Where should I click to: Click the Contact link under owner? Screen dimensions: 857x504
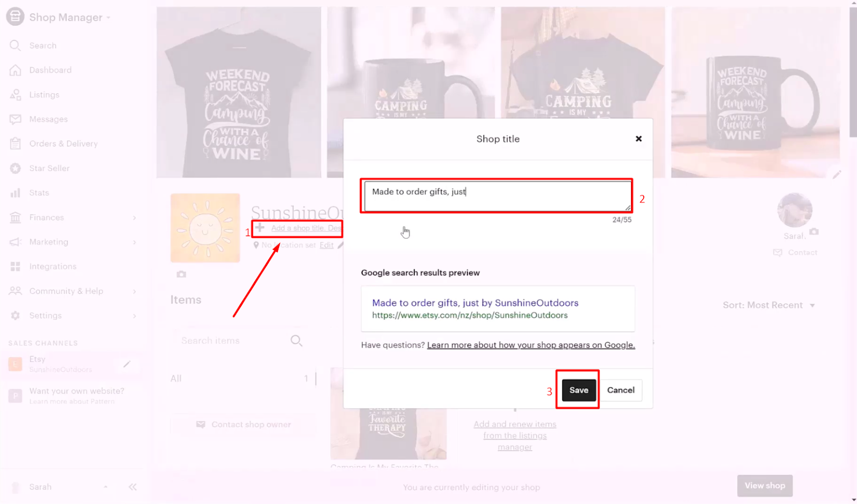click(795, 252)
